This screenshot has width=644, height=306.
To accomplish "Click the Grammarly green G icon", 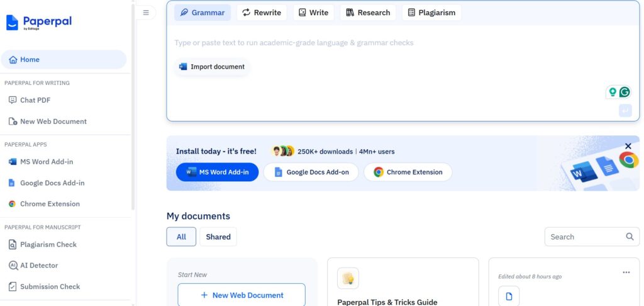I will pyautogui.click(x=625, y=92).
